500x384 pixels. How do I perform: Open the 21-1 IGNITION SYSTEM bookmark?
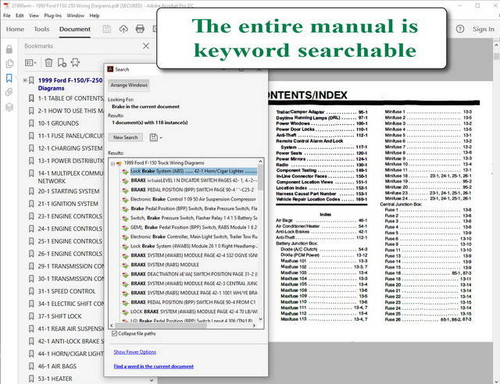pos(68,204)
